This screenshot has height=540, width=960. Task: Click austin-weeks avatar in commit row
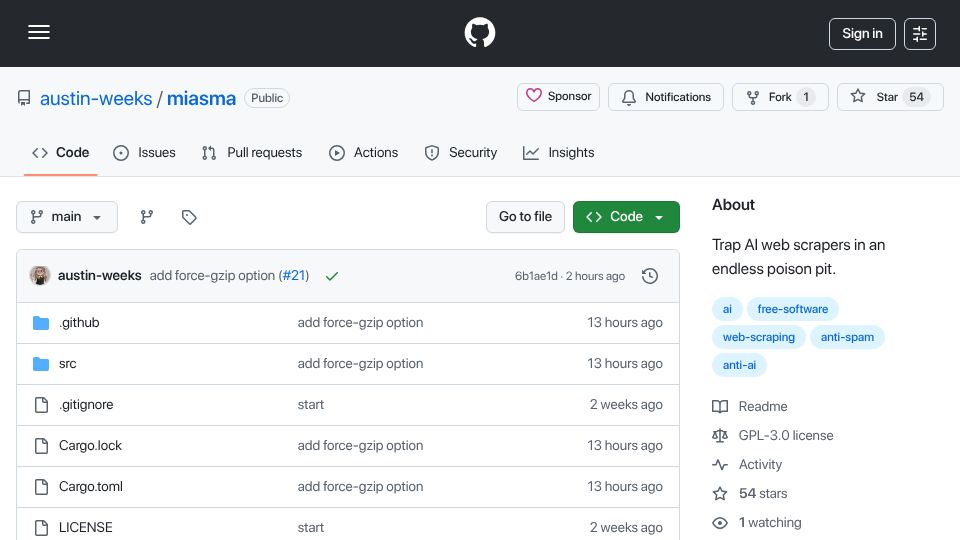pyautogui.click(x=40, y=276)
